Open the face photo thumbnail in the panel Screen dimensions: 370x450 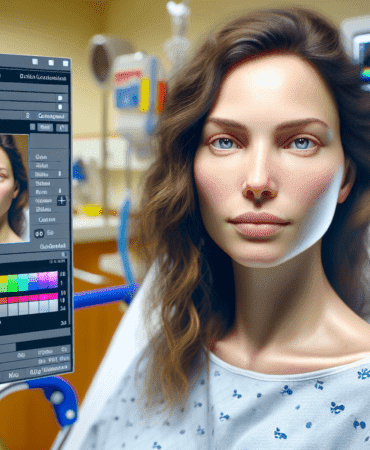[x=14, y=188]
